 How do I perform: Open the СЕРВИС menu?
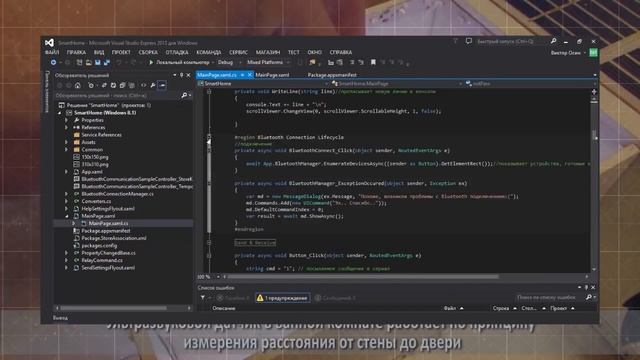[238, 52]
